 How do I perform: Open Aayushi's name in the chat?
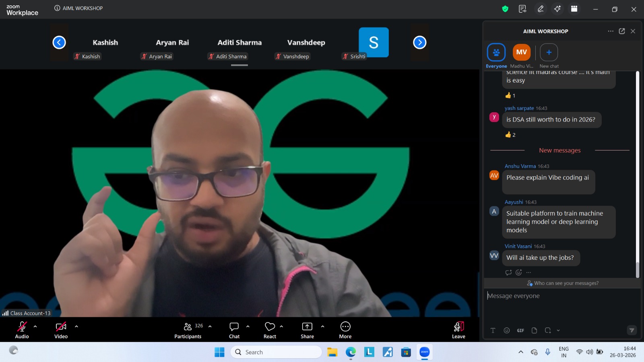[x=514, y=202]
